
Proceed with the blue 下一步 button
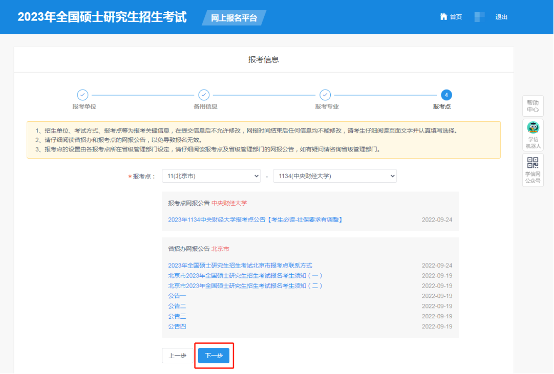[x=214, y=355]
